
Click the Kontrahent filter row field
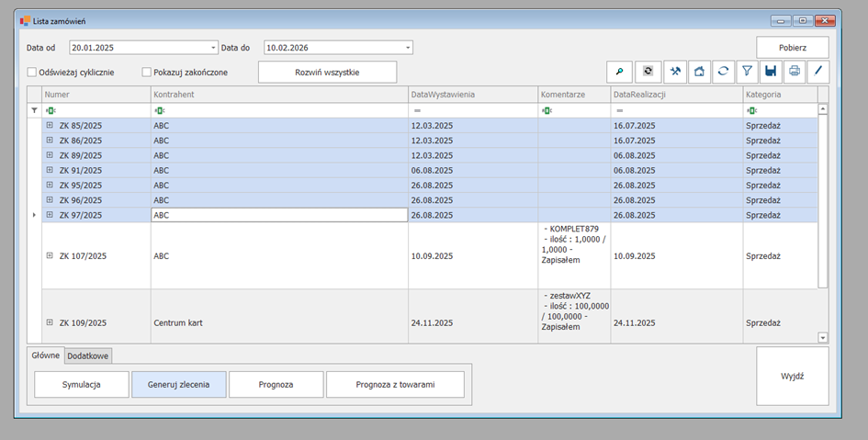click(x=280, y=110)
